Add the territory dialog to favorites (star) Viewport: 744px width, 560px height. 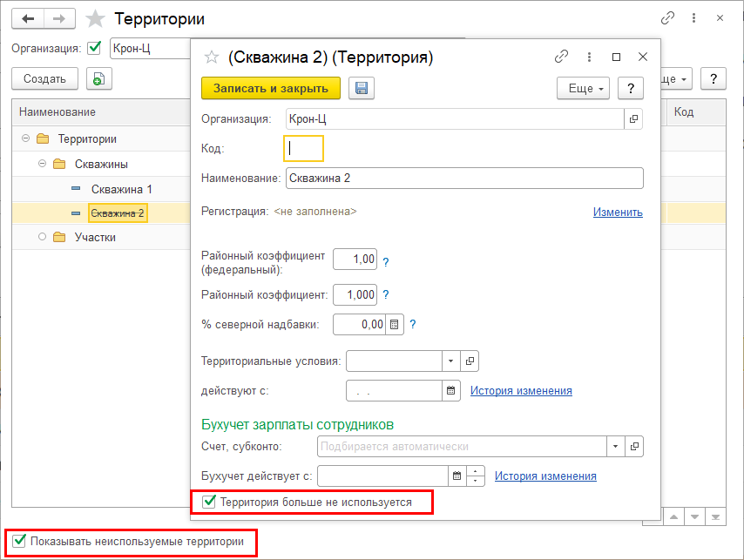pos(211,57)
